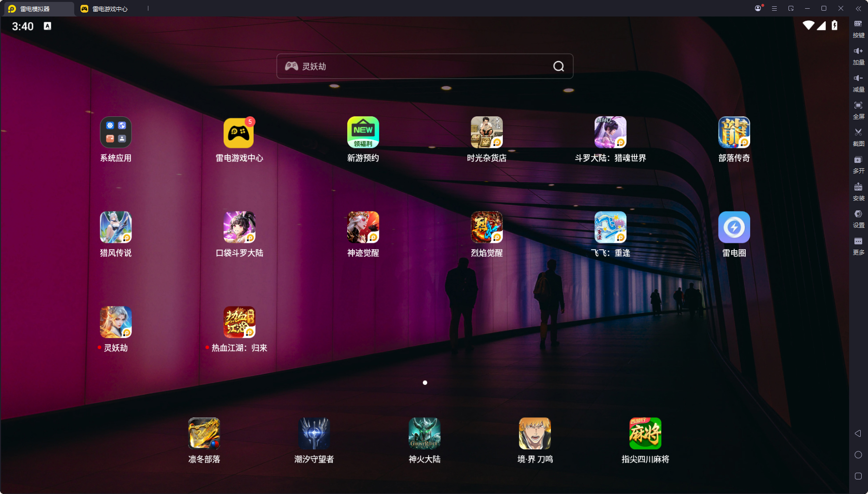This screenshot has height=494, width=868.
Task: Launch 指尖四川麻将 from the dock
Action: [645, 433]
